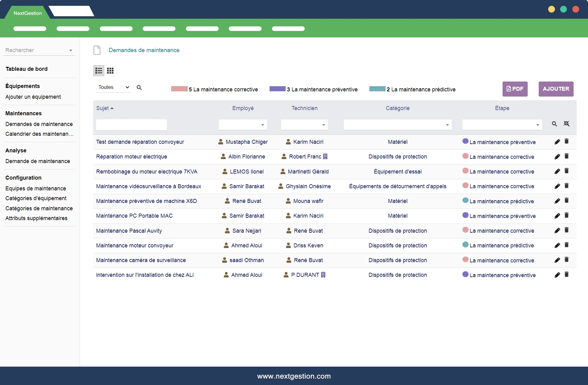Open the Toutes filter dropdown
This screenshot has height=385, width=588.
(114, 87)
